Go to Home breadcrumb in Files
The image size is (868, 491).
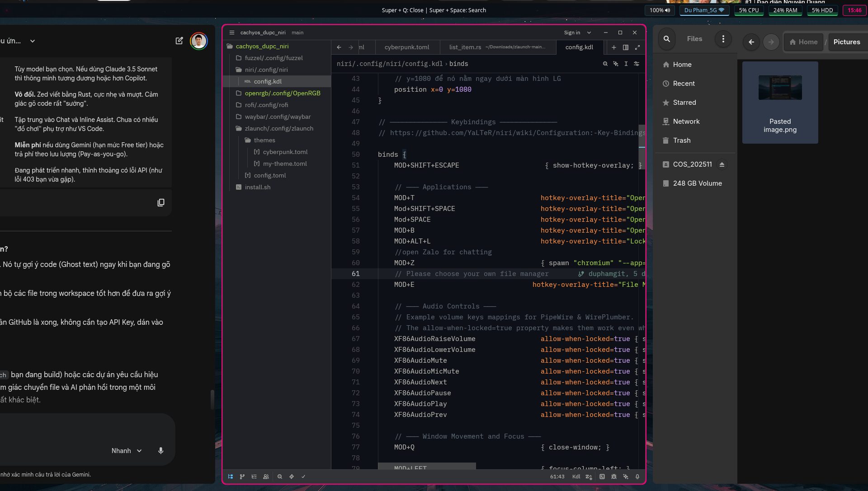[804, 42]
